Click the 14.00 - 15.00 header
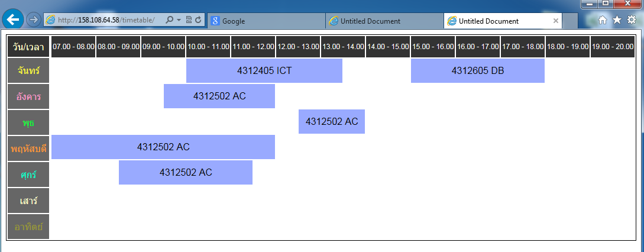Image resolution: width=644 pixels, height=252 pixels. (388, 47)
